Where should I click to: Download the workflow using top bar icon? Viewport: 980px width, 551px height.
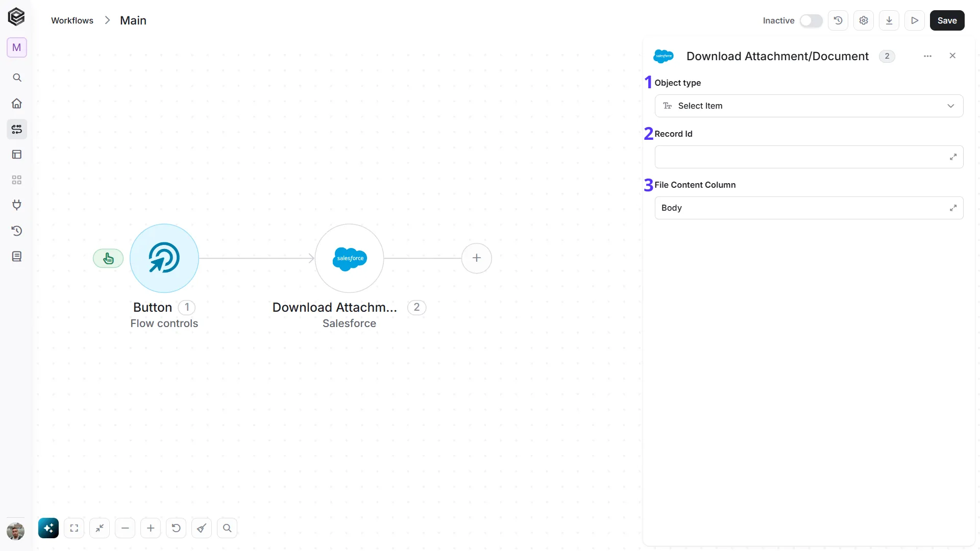tap(889, 20)
